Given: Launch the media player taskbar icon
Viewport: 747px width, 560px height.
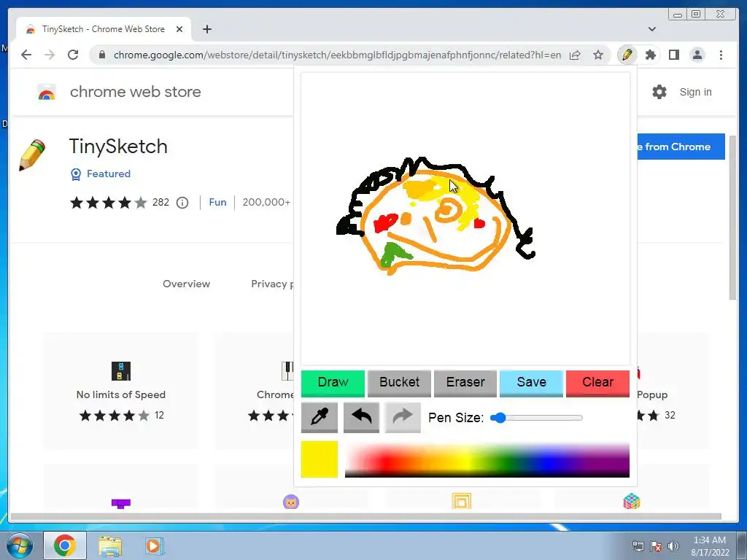Looking at the screenshot, I should pos(154,545).
